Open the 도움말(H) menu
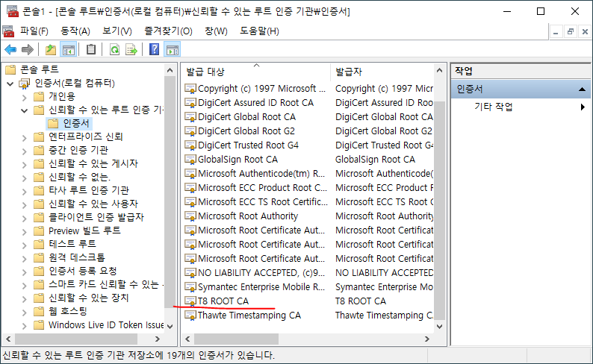Screen dimensions: 593x364 pos(259,31)
